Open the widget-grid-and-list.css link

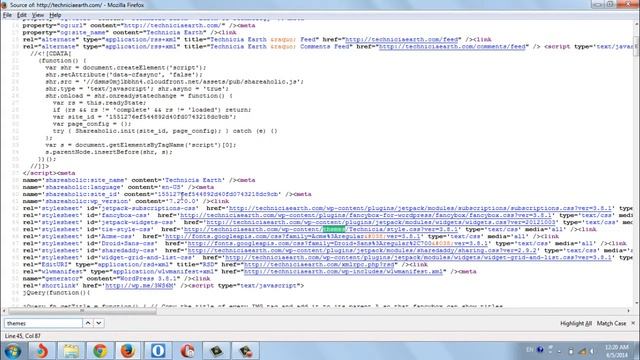pyautogui.click(x=419, y=258)
